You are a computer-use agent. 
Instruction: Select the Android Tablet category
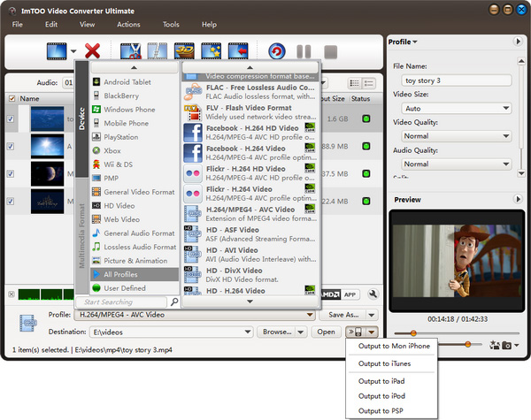point(135,82)
